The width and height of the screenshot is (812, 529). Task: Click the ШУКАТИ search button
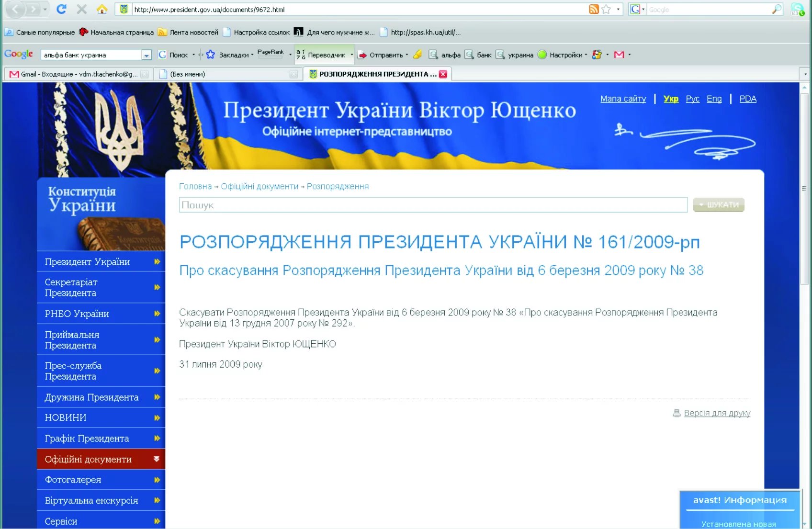pos(719,205)
